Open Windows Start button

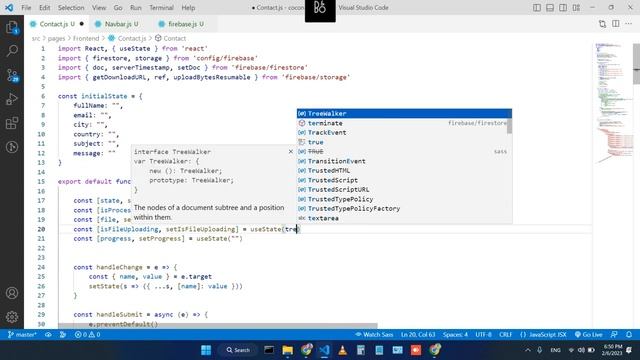coord(206,350)
